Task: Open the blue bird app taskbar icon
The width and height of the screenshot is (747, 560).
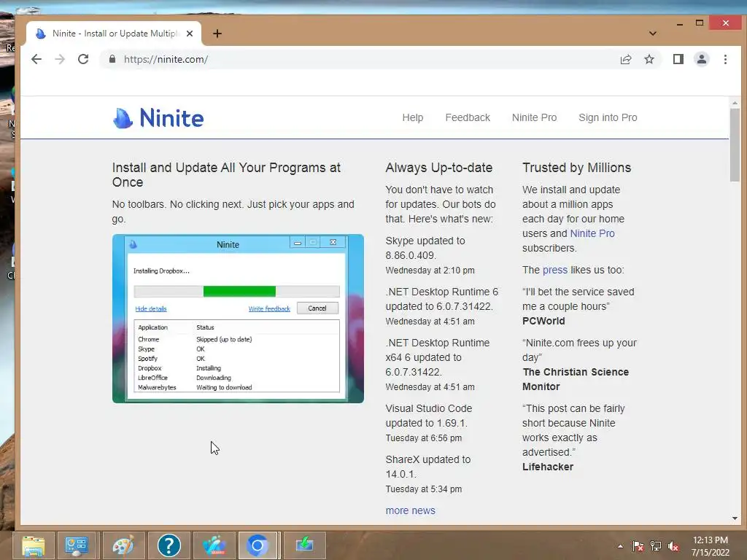Action: [214, 545]
